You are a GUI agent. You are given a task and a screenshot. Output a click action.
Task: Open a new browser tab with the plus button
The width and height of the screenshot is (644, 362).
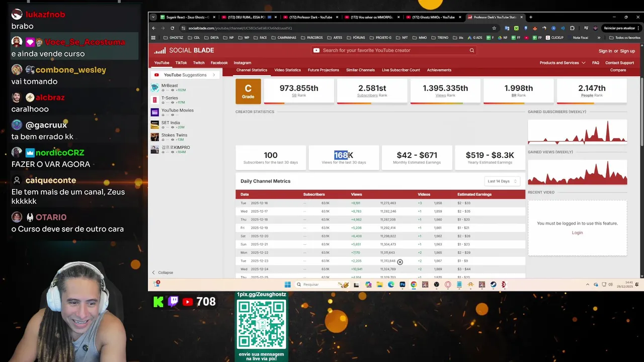click(531, 17)
